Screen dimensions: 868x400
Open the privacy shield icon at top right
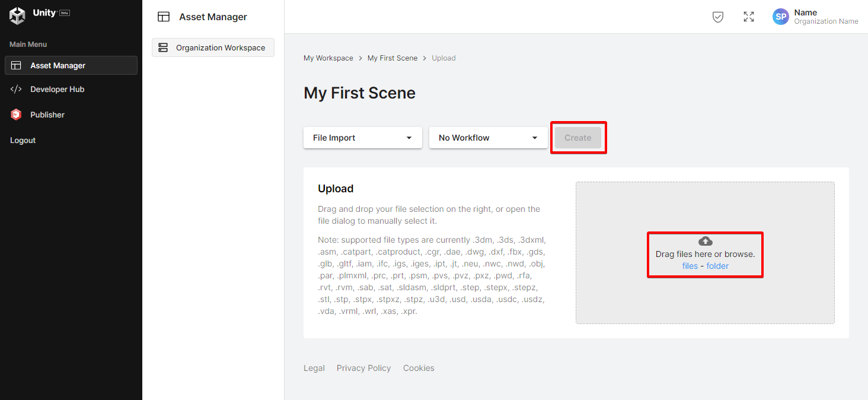tap(718, 17)
